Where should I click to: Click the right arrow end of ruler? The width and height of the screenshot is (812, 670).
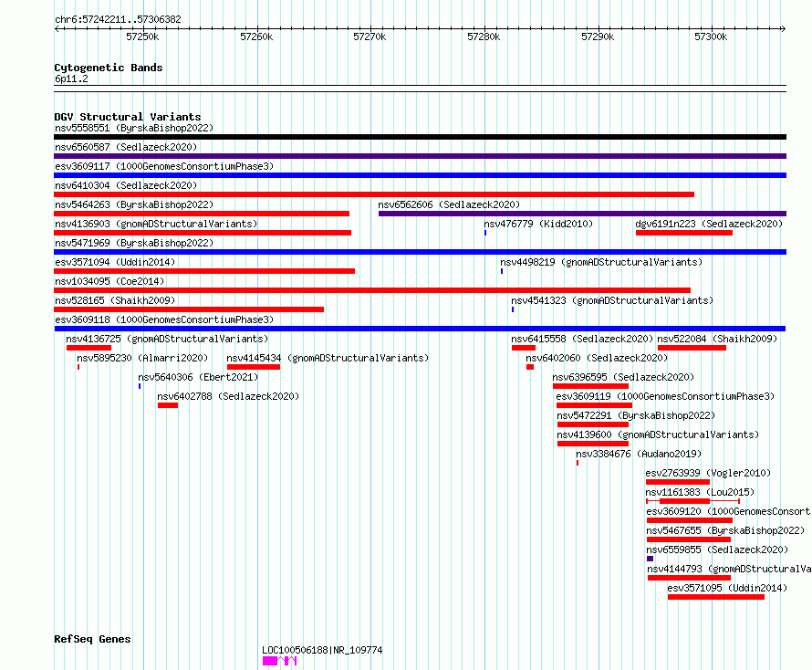[x=784, y=28]
